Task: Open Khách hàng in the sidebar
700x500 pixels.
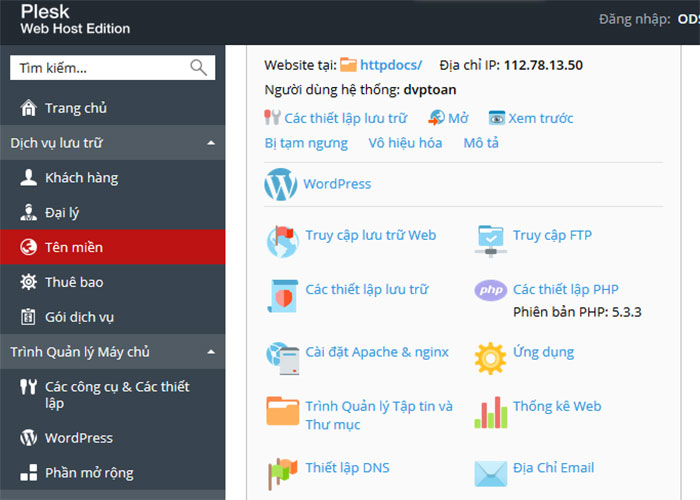Action: [x=81, y=178]
